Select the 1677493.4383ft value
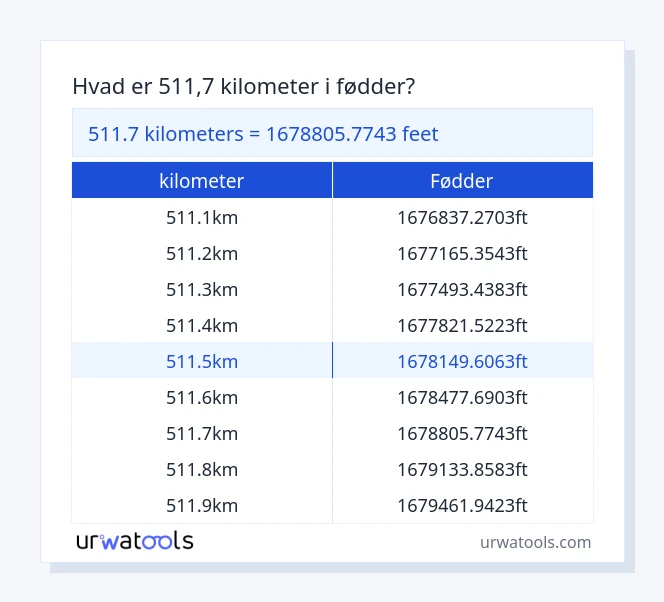 pyautogui.click(x=462, y=289)
